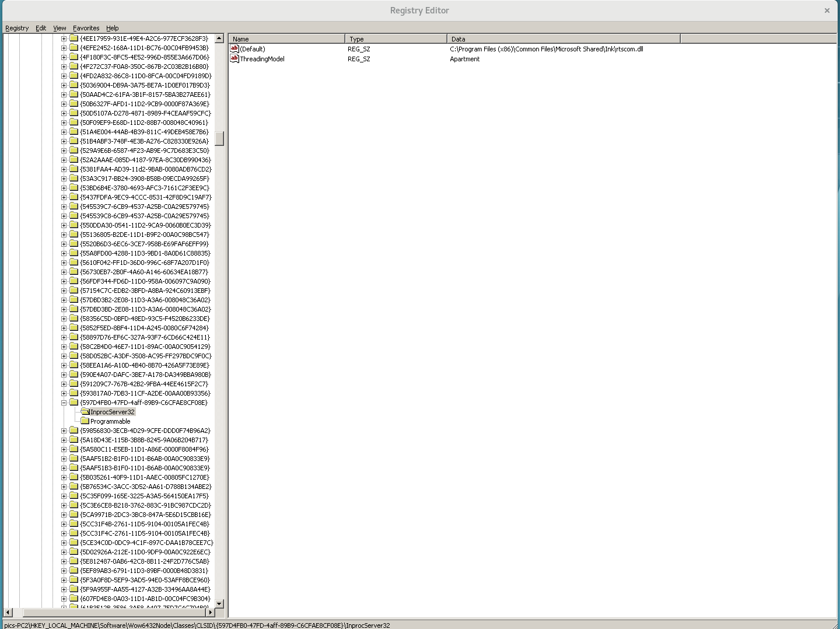Click folder icon of {53A3C917-BB24-3908-B58B-09ECDA99265F}
The height and width of the screenshot is (629, 840).
[x=74, y=179]
